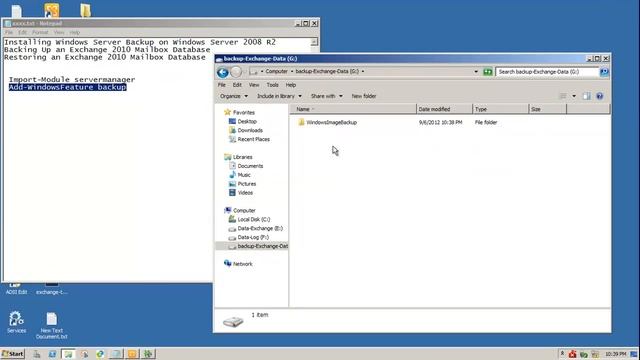Show hidden tray icons arrow
This screenshot has height=360, width=640.
point(562,354)
